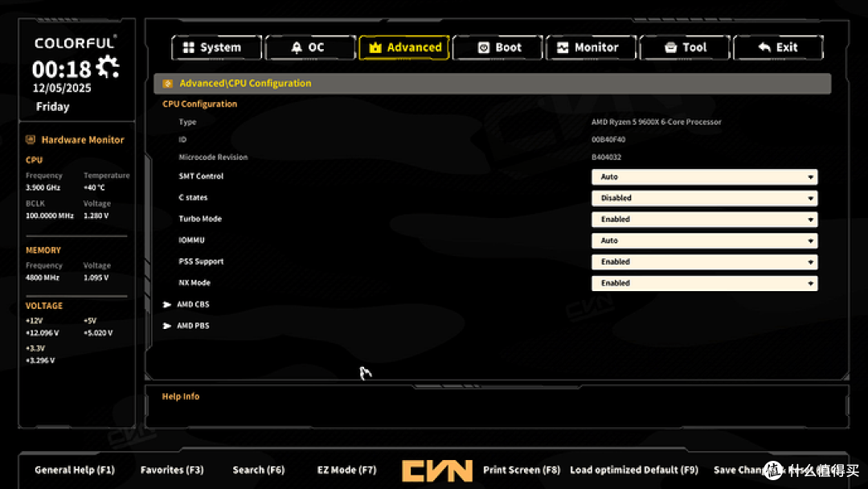868x489 pixels.
Task: Click the NX Mode label
Action: [x=194, y=282]
